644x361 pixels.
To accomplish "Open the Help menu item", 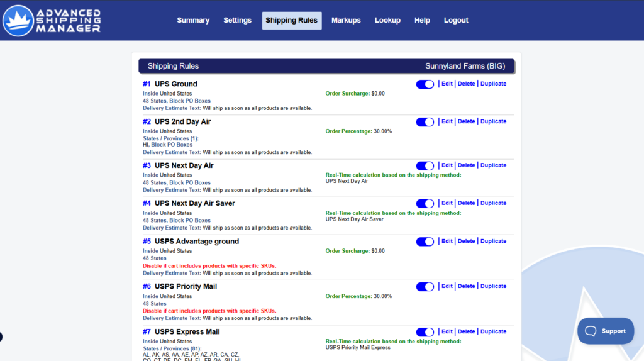I will 422,21.
